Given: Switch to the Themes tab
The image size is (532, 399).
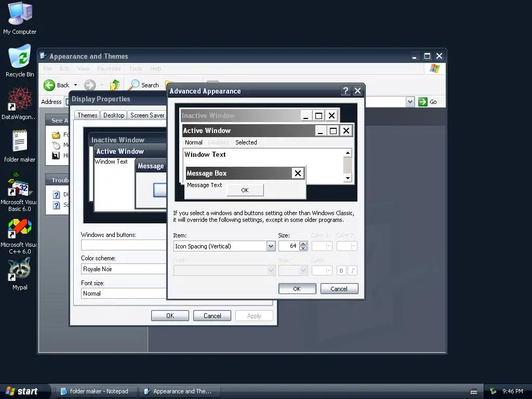Looking at the screenshot, I should (87, 115).
